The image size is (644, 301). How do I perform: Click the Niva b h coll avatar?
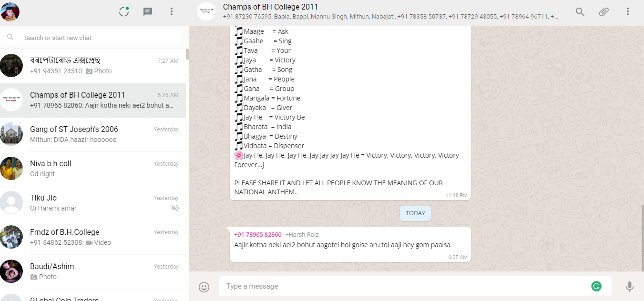pyautogui.click(x=11, y=169)
